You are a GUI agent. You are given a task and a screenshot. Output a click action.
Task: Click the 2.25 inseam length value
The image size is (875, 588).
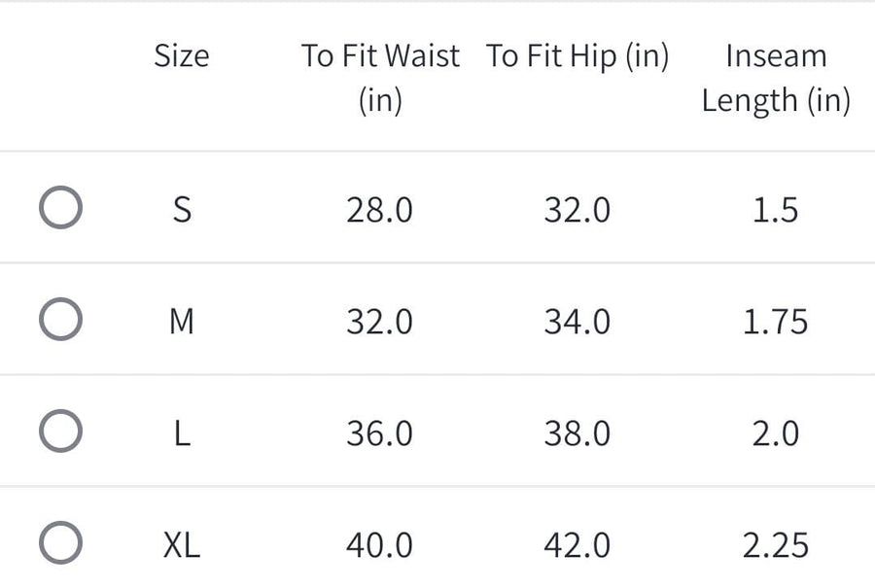[x=776, y=545]
